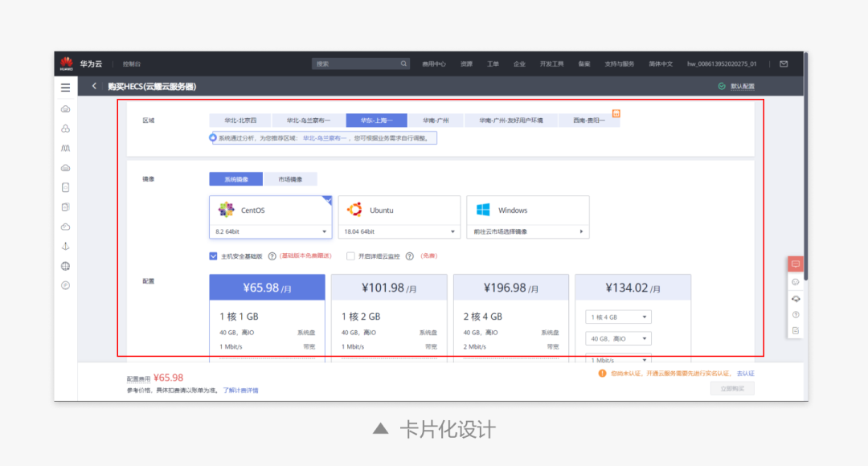Expand Windows 前往云市场选择镜像 arrow
The width and height of the screenshot is (868, 466).
[581, 231]
